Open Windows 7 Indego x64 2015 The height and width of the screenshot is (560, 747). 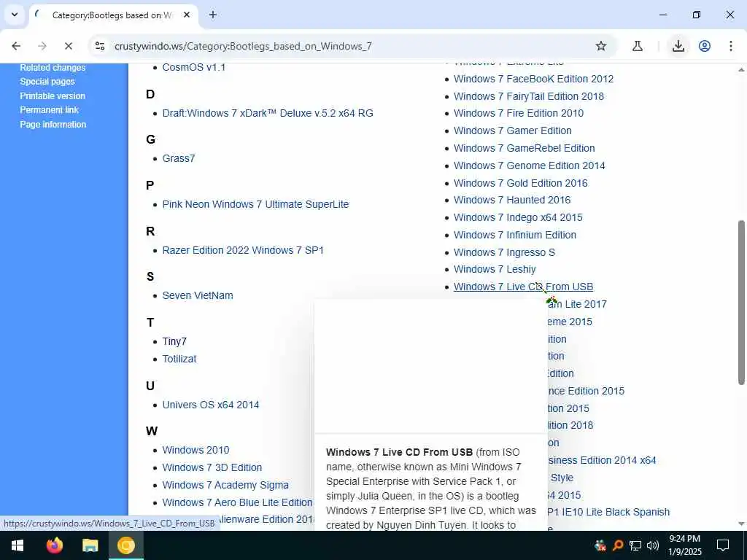518,217
